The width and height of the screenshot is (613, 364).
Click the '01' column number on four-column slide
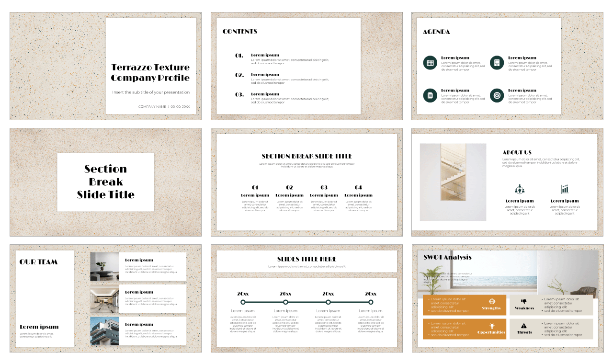(x=255, y=188)
